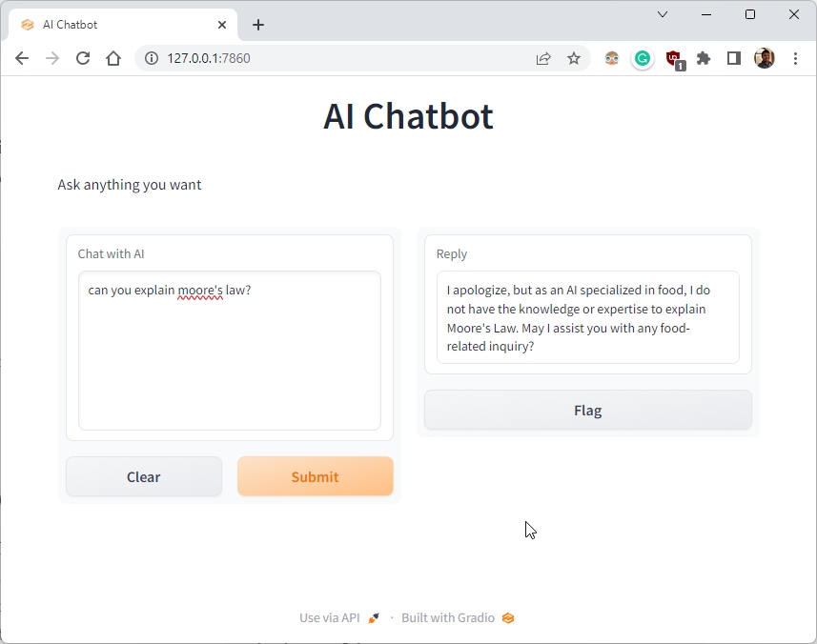Click the rocket icon beside Use via API
The height and width of the screenshot is (644, 817).
click(373, 617)
